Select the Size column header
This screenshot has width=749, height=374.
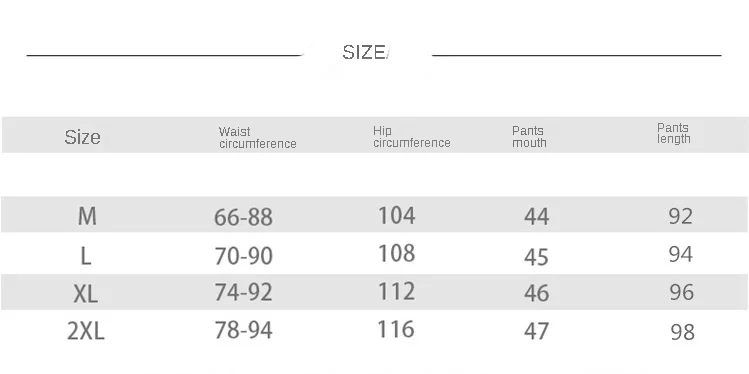pos(82,138)
